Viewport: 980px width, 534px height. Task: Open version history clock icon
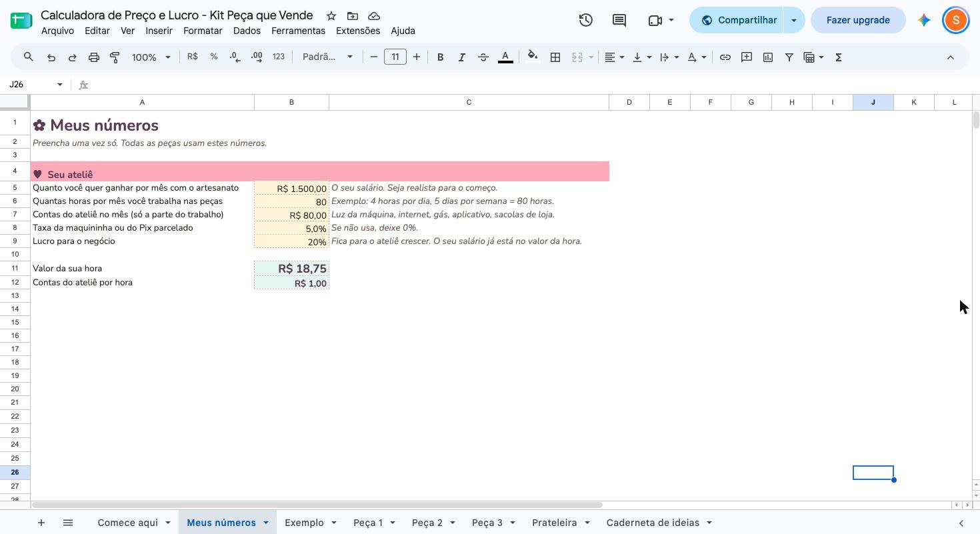[585, 20]
